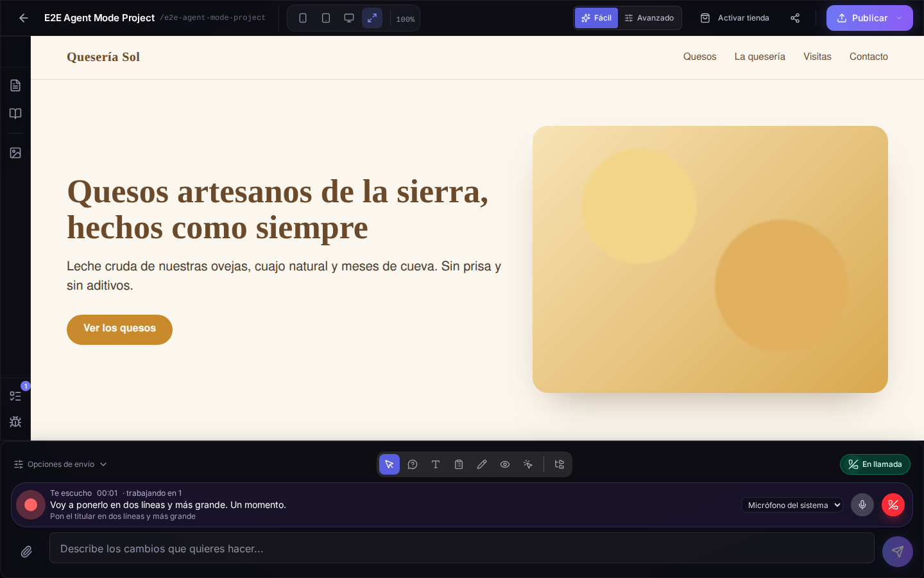Open La quesería nav link

tap(760, 57)
